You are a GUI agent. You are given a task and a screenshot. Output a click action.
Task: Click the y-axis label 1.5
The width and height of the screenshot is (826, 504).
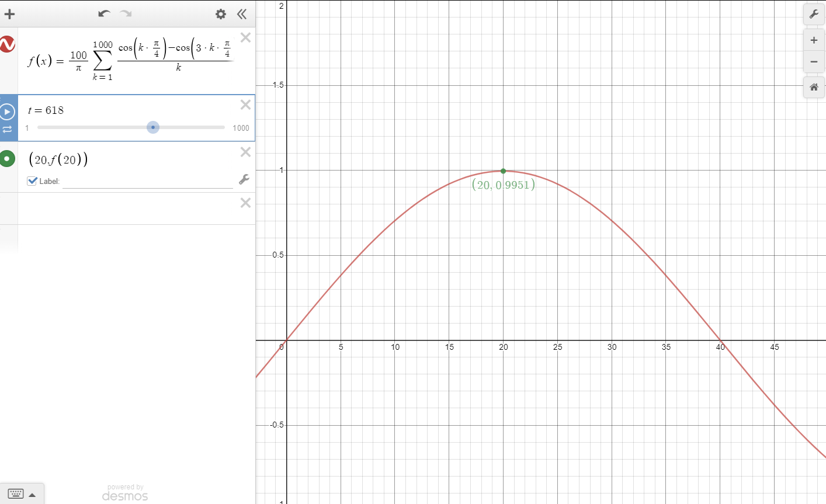(x=278, y=85)
